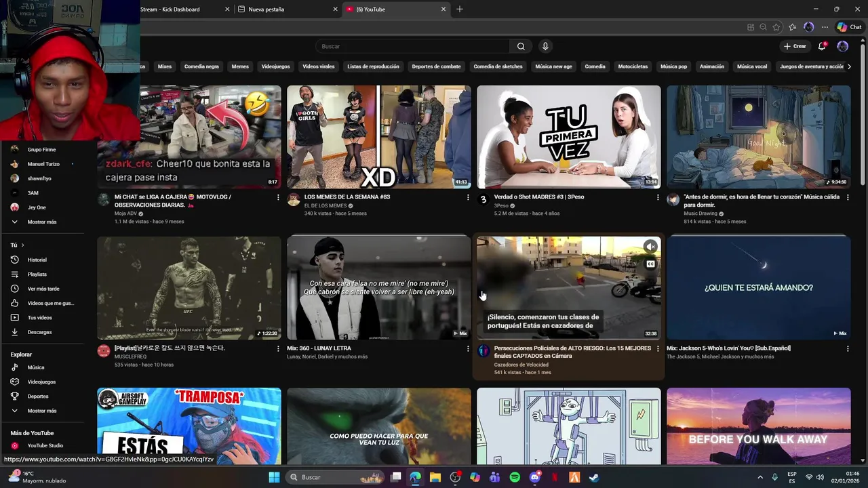Expand Mostrar más under Explorar

43,411
